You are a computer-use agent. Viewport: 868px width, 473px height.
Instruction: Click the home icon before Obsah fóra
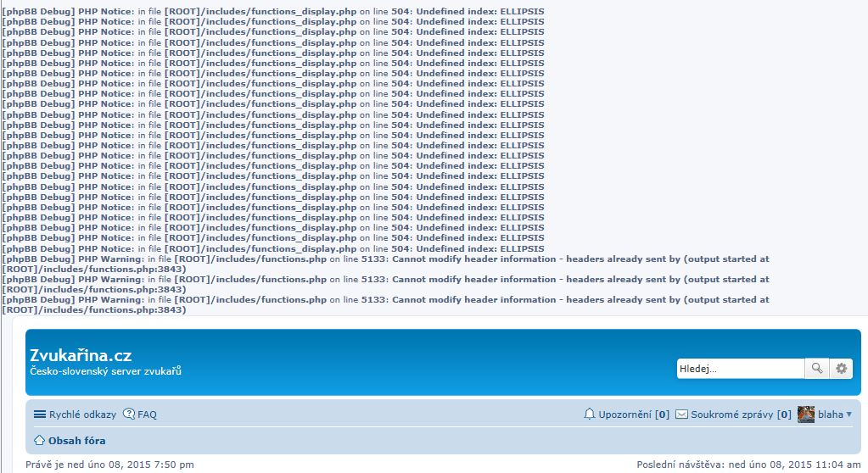coord(39,441)
